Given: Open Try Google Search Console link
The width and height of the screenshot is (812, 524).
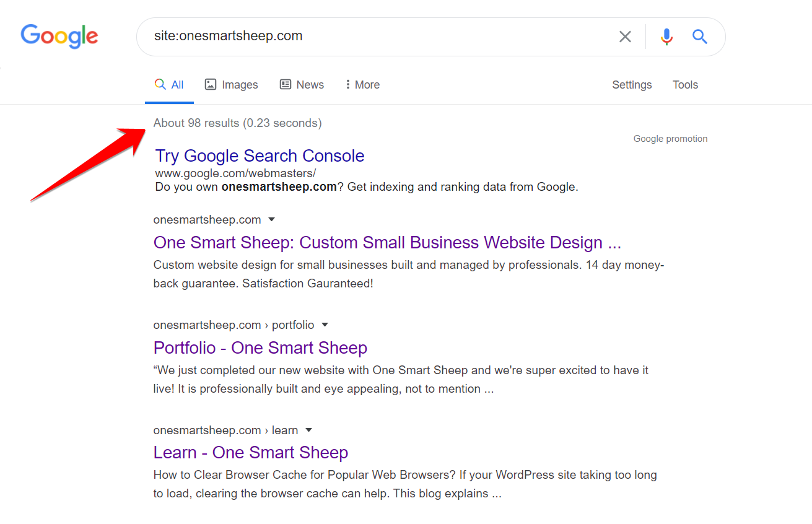Looking at the screenshot, I should [260, 156].
